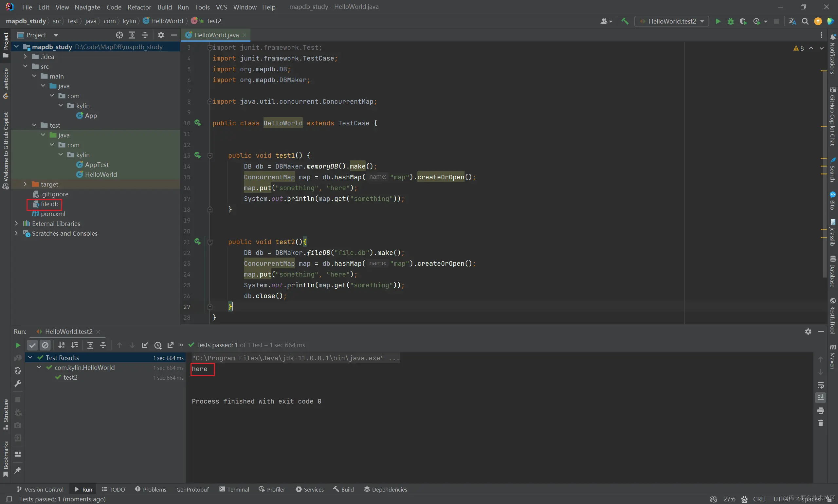Open HelloWorld.test2 run configuration dropdown
The image size is (838, 504).
click(x=672, y=21)
